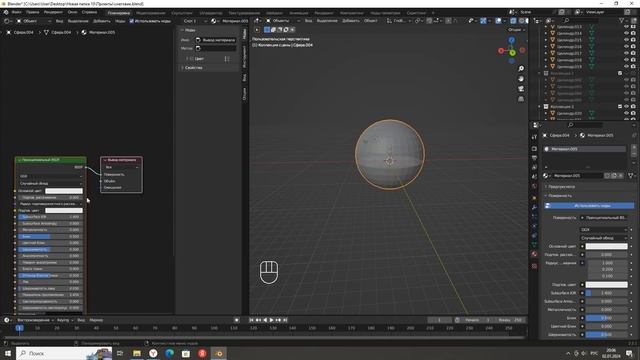
Task: Expand the Свойства panel in node sidebar
Action: (192, 68)
